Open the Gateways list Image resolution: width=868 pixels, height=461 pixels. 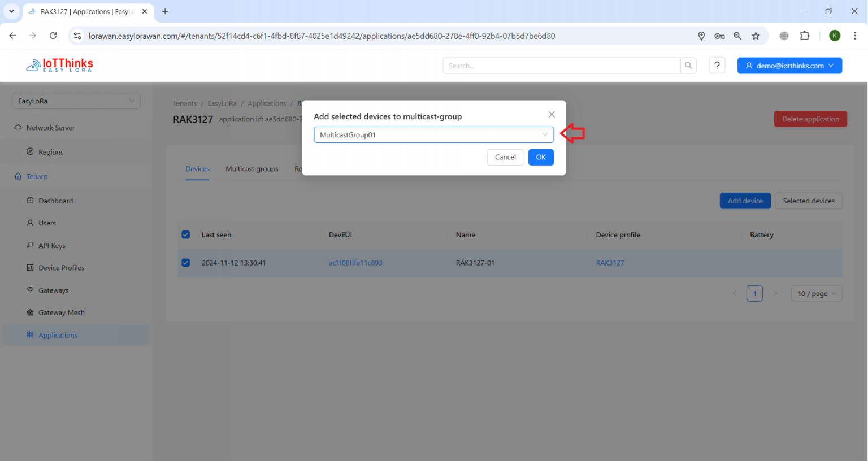54,290
